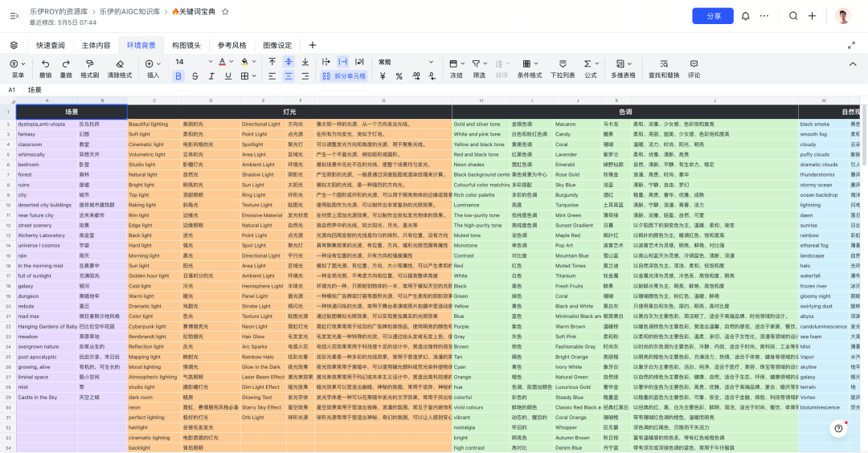Toggle the clip text mode
Viewport: 868px width, 453px height.
coord(342,62)
